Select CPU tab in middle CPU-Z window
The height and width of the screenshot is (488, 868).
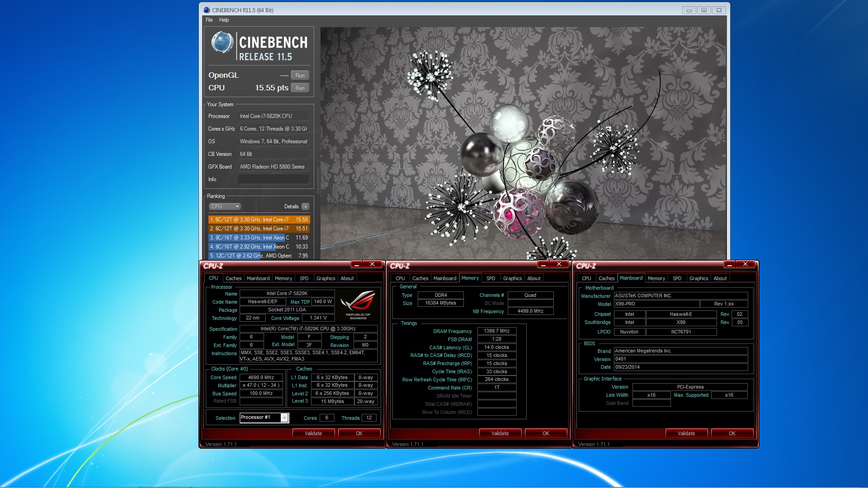(400, 278)
